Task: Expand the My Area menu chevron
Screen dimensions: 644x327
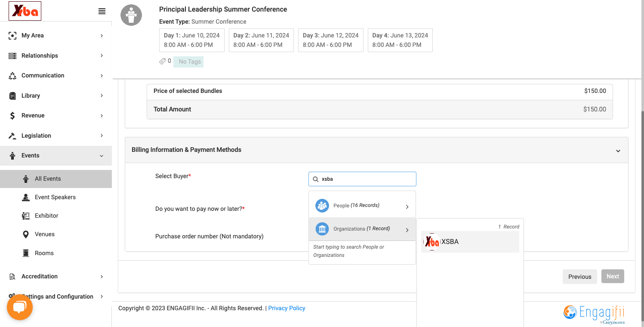Action: [x=102, y=36]
